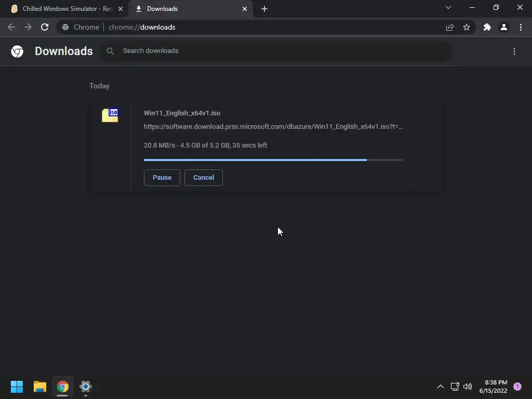This screenshot has height=399, width=532.
Task: Share this page via the share icon
Action: click(x=450, y=28)
